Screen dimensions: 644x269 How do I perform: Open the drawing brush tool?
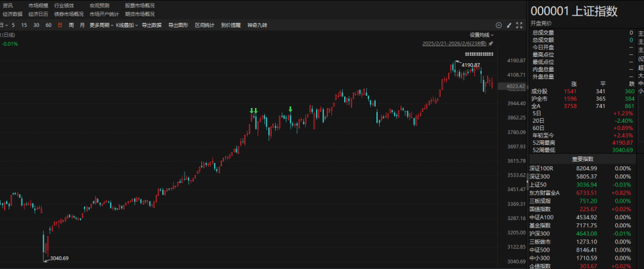tap(509, 25)
